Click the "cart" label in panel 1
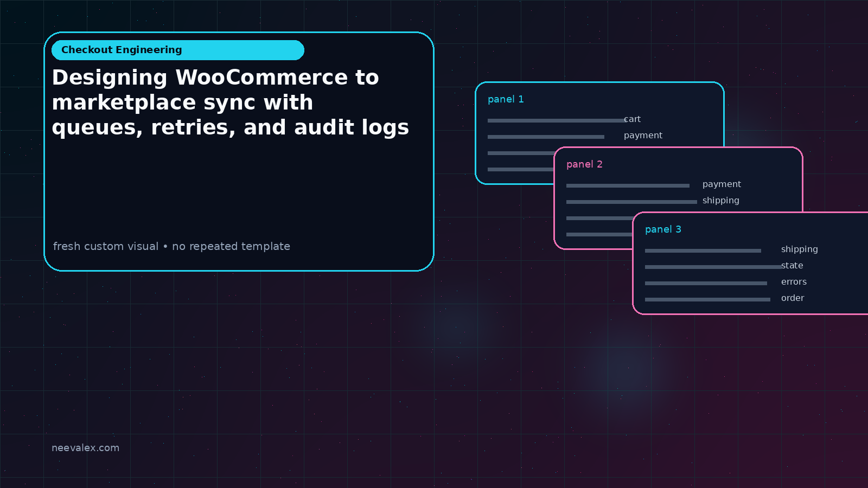The image size is (868, 488). 632,119
